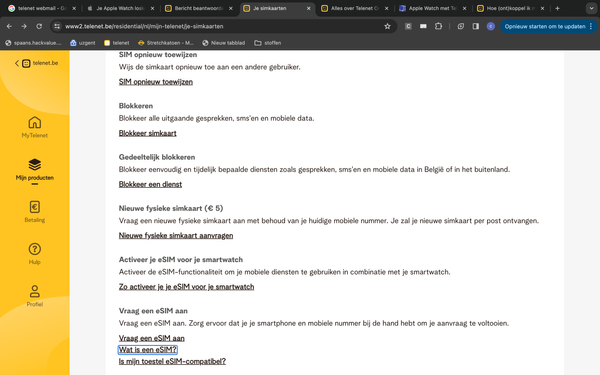
Task: Click the white rectangle extension icon
Action: point(423,26)
